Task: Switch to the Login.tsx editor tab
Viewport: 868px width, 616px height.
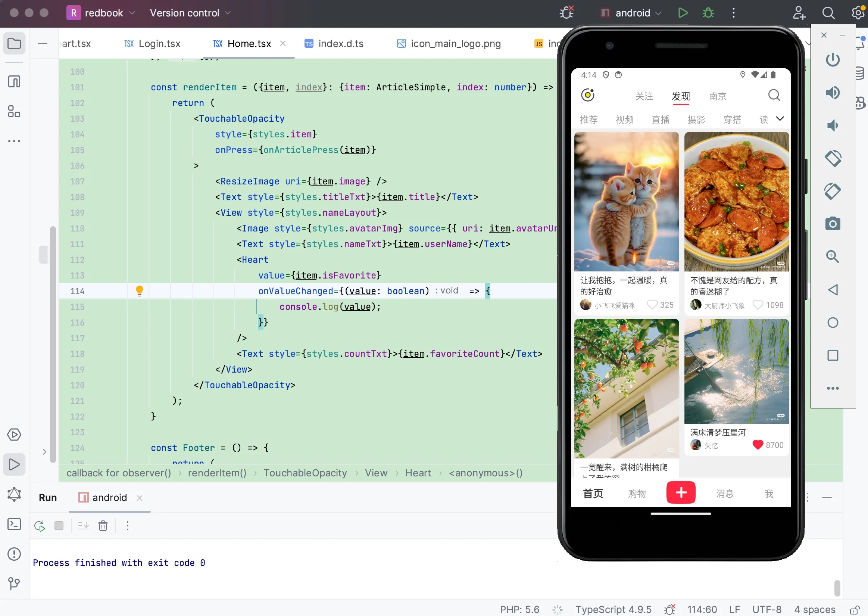Action: [152, 44]
